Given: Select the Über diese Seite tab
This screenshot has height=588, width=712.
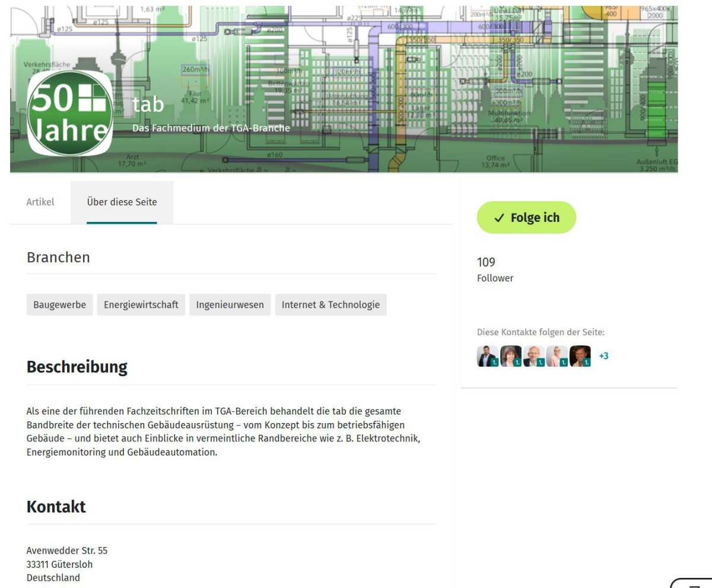Looking at the screenshot, I should point(122,202).
